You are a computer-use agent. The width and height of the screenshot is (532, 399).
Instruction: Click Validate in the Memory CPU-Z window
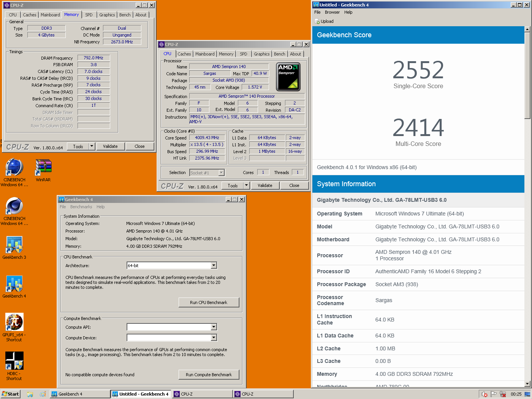(x=110, y=146)
